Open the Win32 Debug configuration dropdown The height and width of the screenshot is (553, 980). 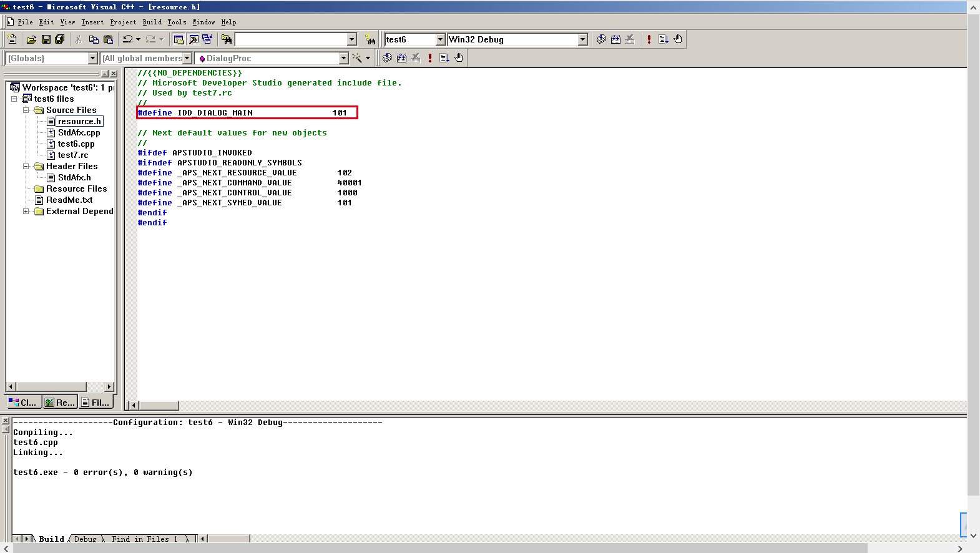point(582,39)
